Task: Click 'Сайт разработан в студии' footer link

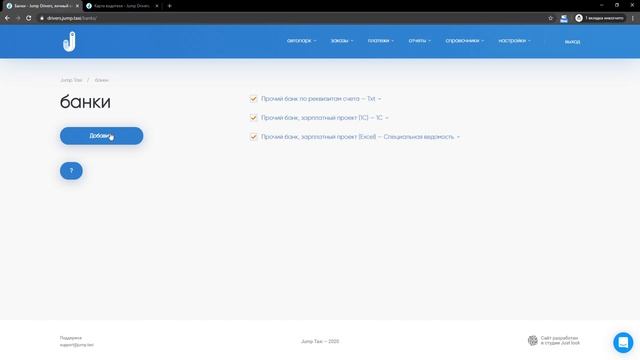Action: (x=560, y=340)
